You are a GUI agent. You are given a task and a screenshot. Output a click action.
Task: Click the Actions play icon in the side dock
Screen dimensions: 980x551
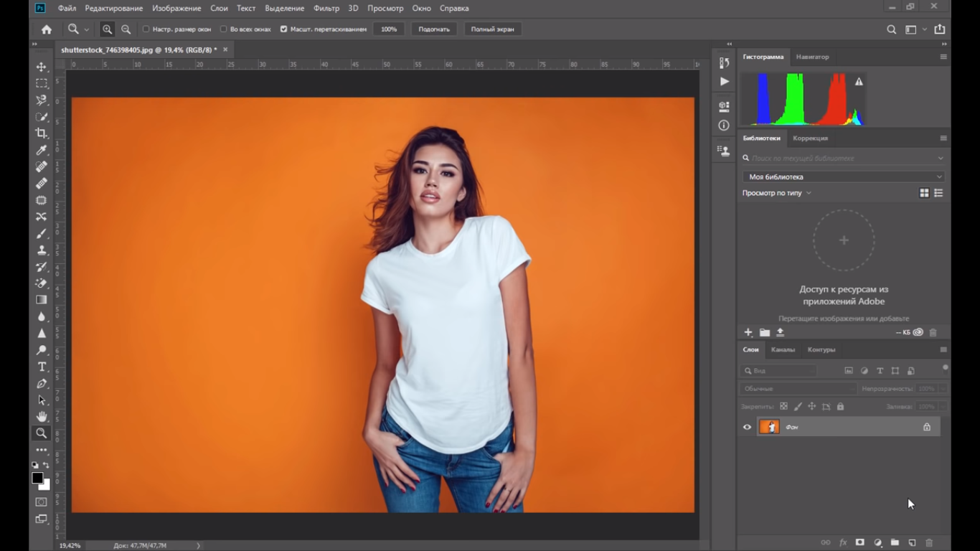(724, 82)
